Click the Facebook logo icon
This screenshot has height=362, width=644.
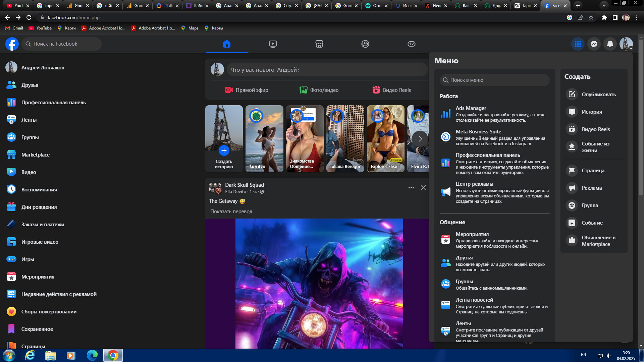tap(12, 44)
